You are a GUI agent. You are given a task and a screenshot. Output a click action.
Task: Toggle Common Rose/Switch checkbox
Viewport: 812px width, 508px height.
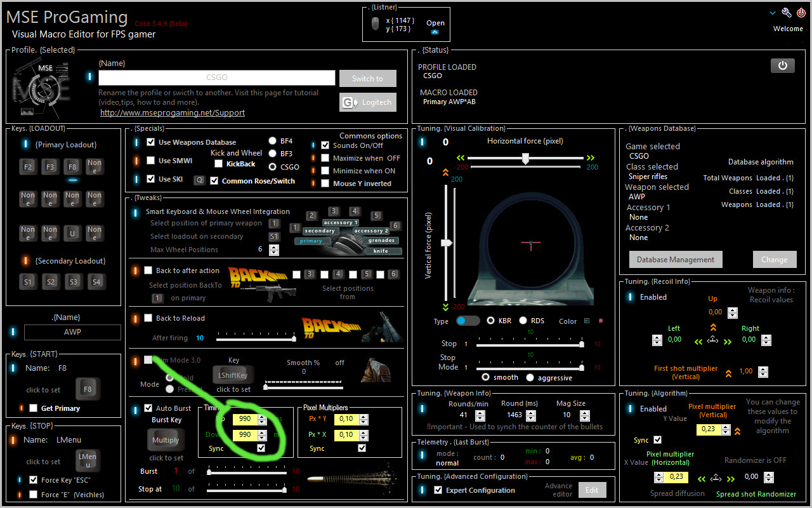coord(214,180)
